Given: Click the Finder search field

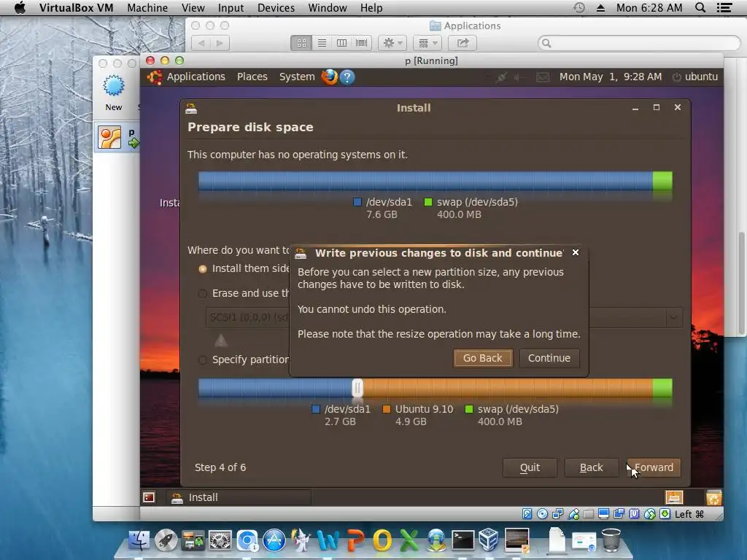Looking at the screenshot, I should click(x=639, y=43).
